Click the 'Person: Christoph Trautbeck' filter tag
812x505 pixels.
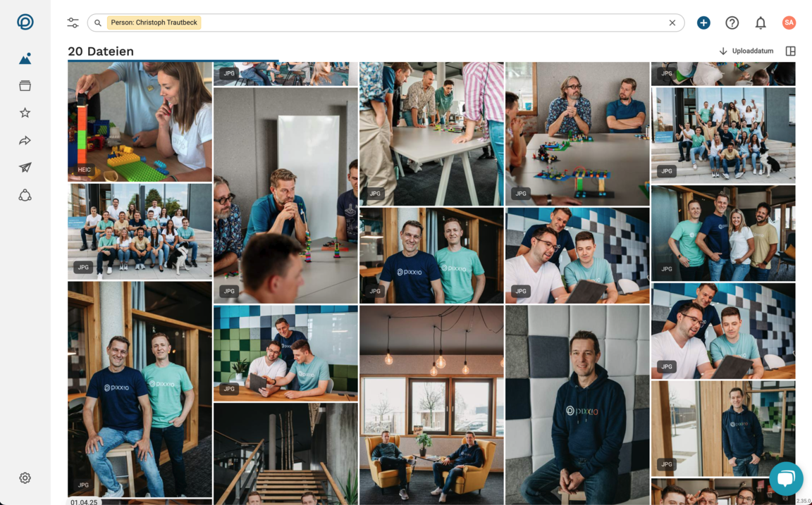click(x=154, y=23)
